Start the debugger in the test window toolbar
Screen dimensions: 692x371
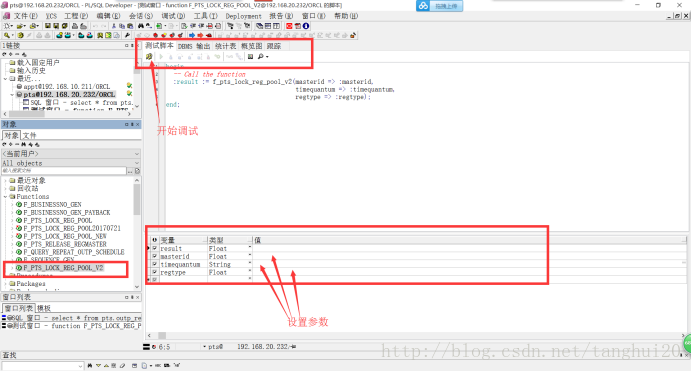coord(149,56)
